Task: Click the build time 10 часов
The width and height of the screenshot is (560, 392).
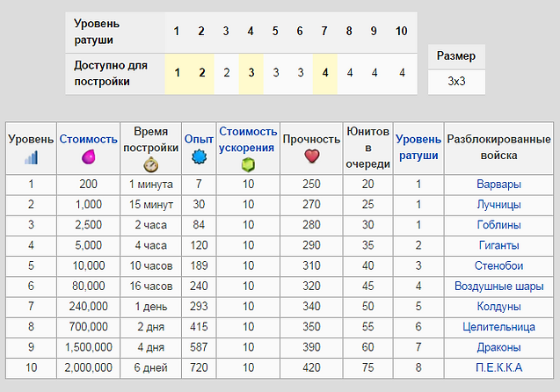Action: [150, 265]
